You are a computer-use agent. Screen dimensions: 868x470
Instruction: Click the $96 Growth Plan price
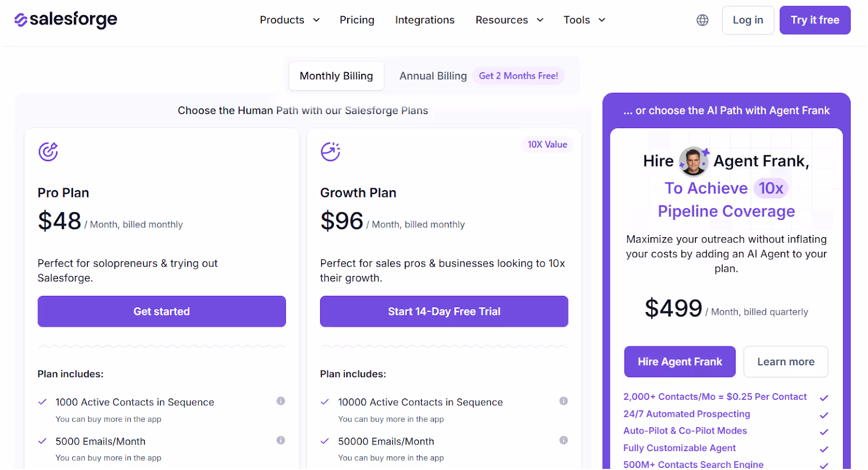coord(342,221)
